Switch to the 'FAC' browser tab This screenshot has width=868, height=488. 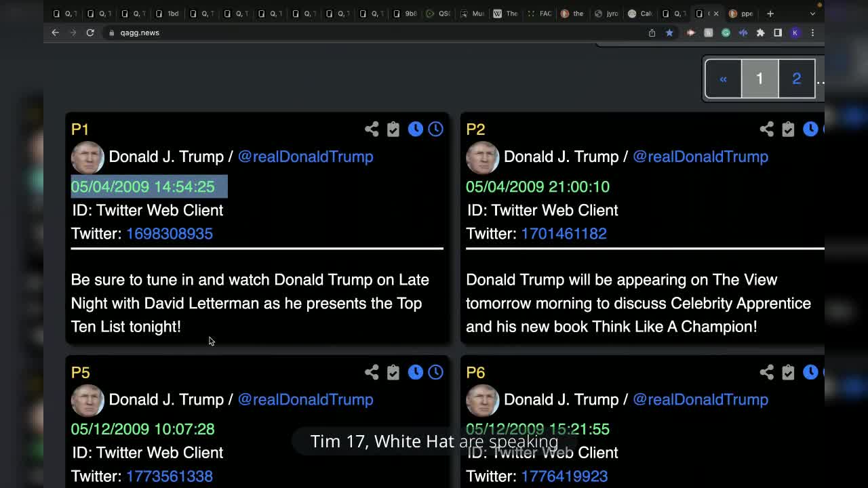click(x=540, y=14)
